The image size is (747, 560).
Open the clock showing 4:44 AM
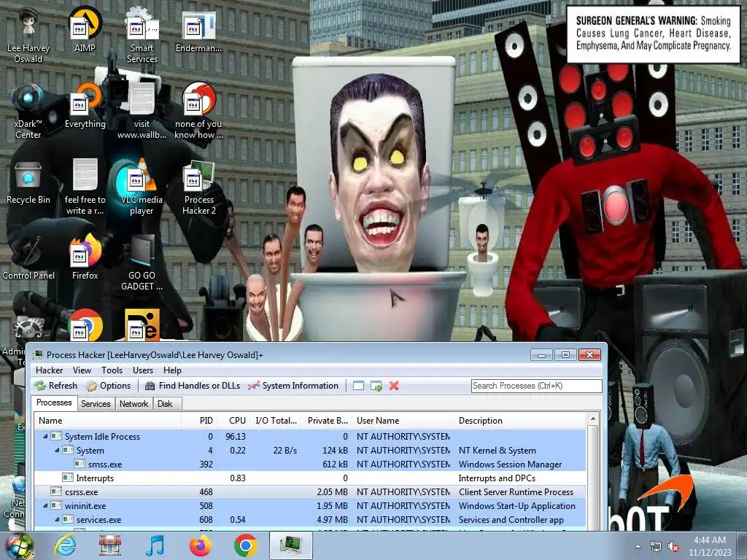click(710, 546)
